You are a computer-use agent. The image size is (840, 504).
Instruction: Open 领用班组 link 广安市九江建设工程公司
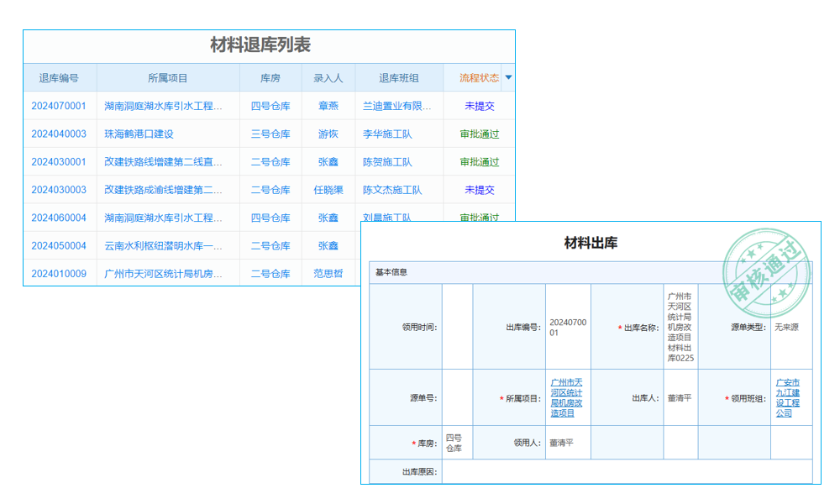pos(788,397)
